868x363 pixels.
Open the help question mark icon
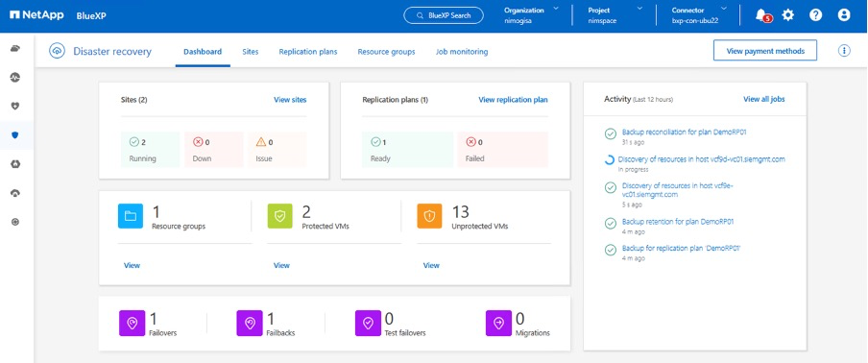(815, 15)
